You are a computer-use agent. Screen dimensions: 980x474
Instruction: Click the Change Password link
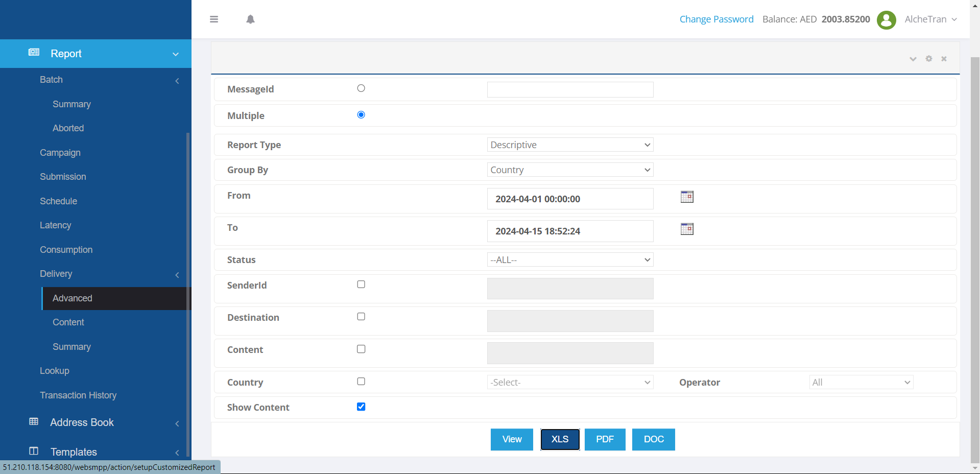pyautogui.click(x=716, y=19)
